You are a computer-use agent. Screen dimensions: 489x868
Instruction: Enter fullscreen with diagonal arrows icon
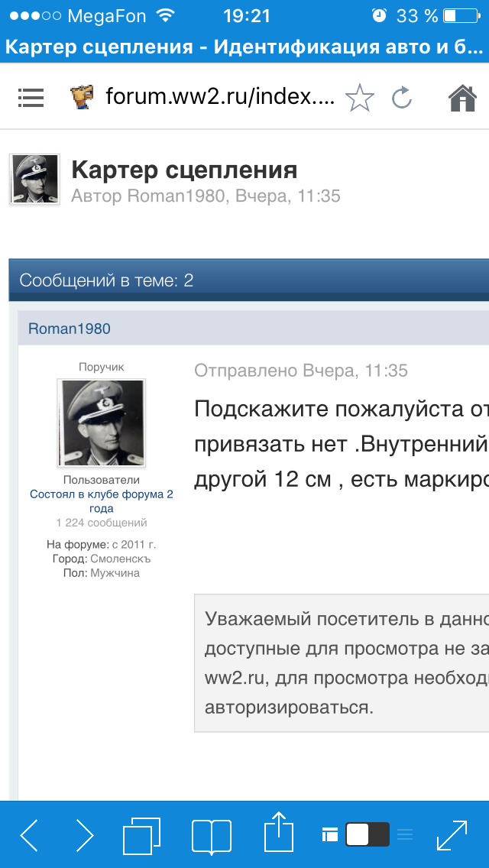[x=452, y=834]
